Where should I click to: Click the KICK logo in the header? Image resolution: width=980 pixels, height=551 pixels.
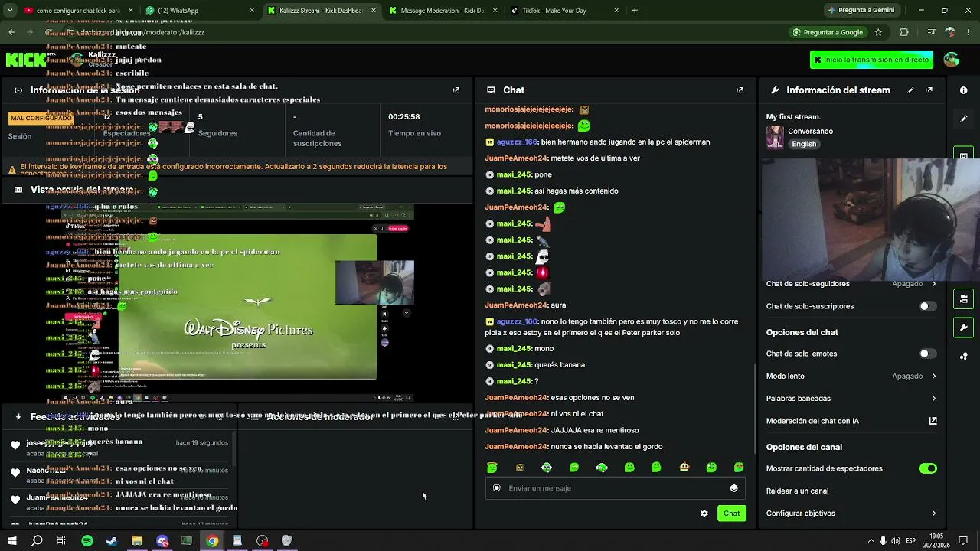point(25,60)
